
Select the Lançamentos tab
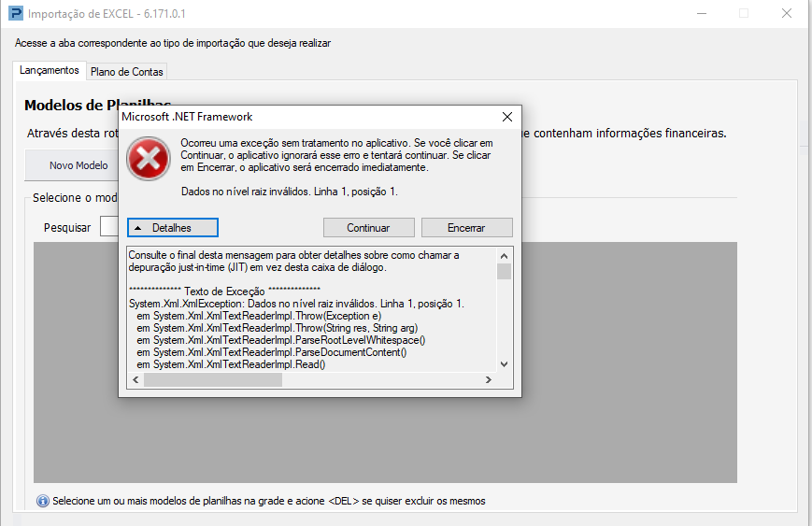coord(50,70)
